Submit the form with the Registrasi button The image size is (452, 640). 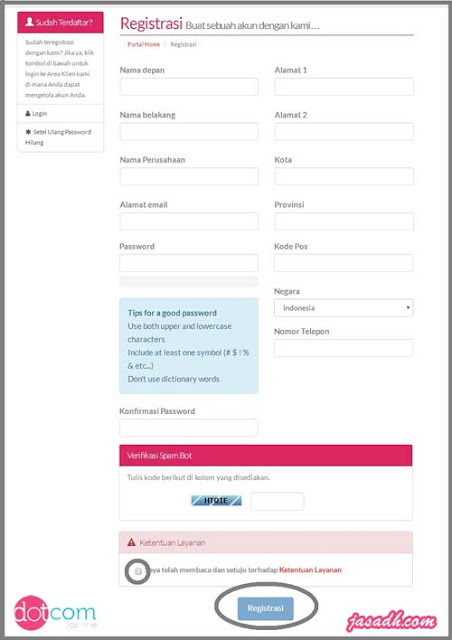tap(265, 608)
